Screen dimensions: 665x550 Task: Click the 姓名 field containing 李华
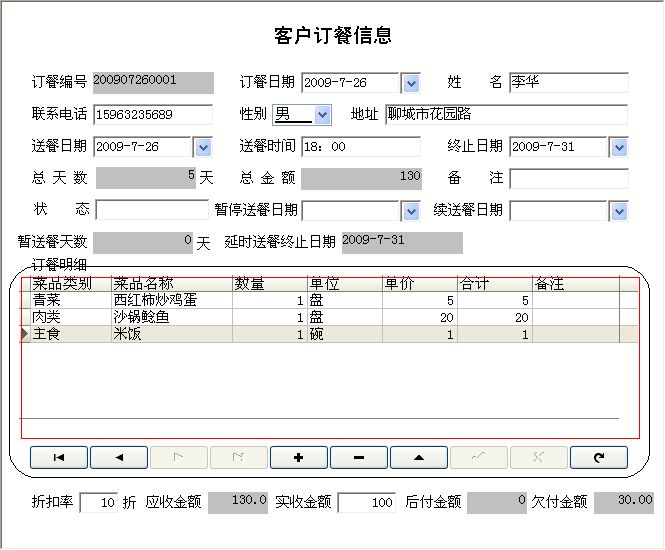click(569, 82)
